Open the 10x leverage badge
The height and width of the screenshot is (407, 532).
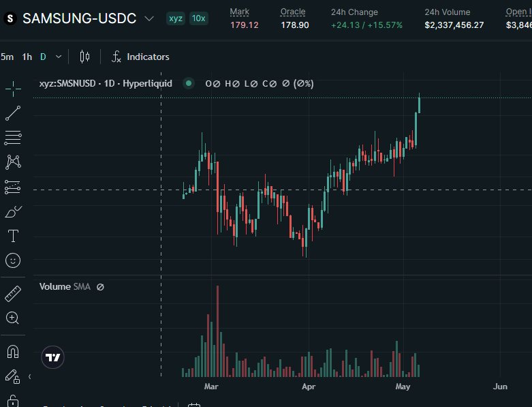198,18
